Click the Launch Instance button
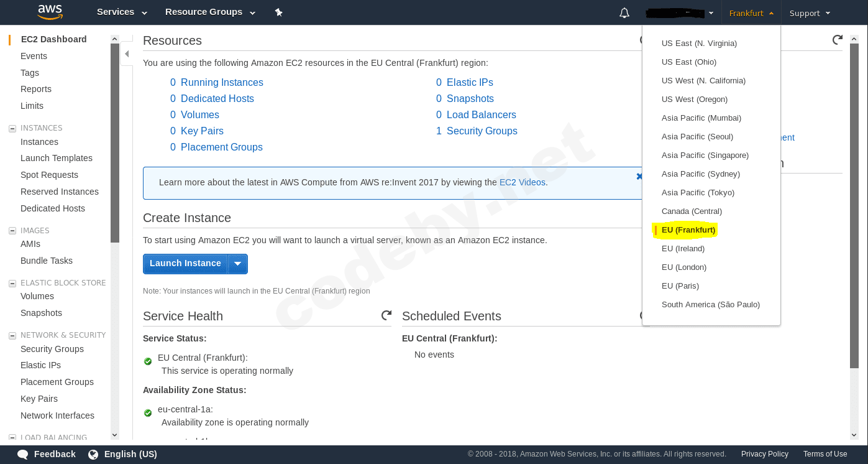 185,263
